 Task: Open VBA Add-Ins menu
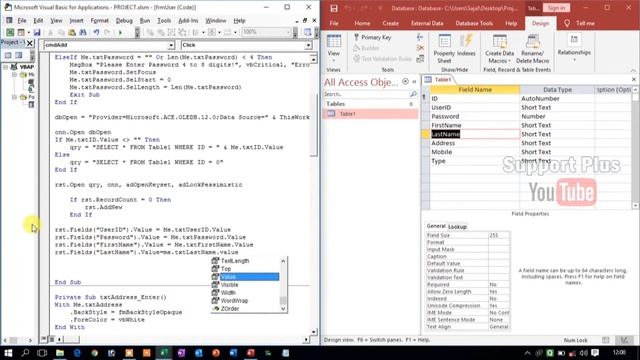tap(188, 20)
